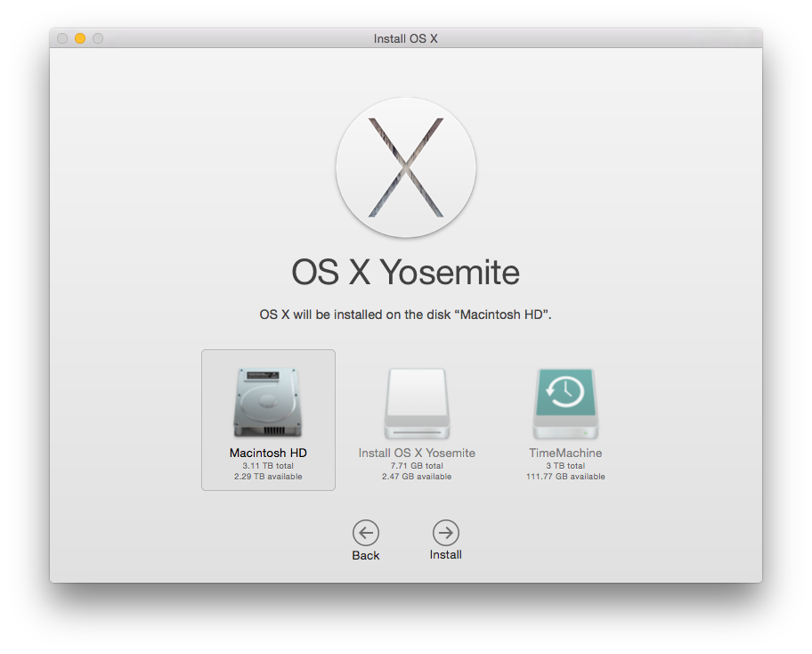Click the 'OS X Yosemite' heading
Screen dimensions: 812x654
(x=405, y=273)
